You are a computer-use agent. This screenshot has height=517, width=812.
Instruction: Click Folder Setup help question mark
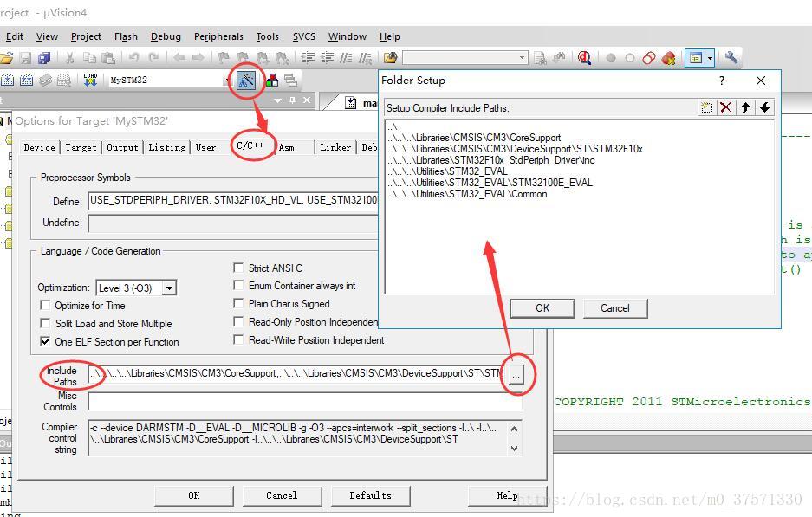coord(721,81)
